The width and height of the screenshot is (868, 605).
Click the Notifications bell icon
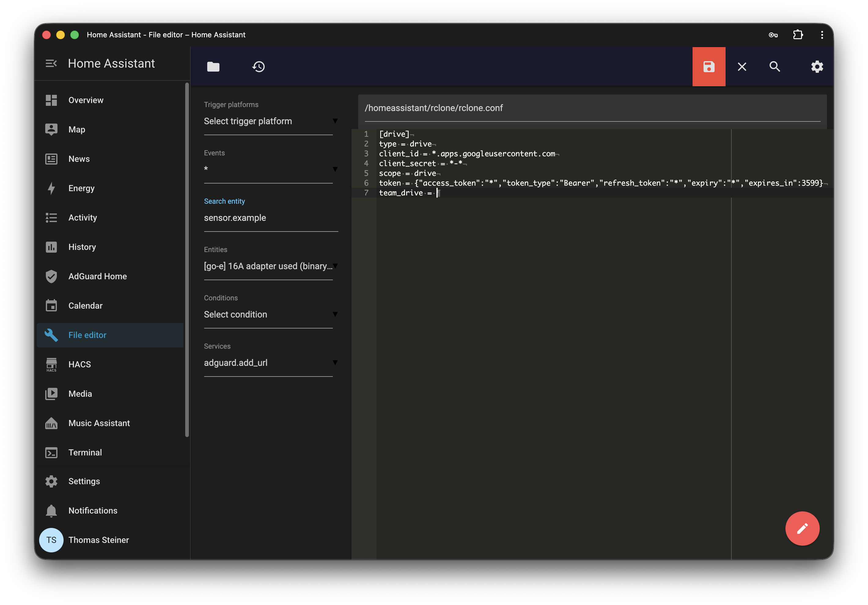pyautogui.click(x=51, y=511)
